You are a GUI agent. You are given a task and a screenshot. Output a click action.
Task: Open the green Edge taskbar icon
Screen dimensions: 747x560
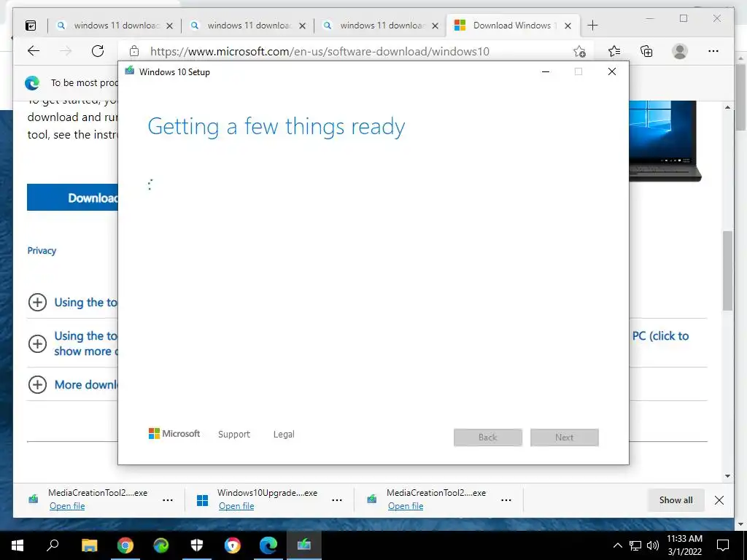tap(161, 545)
